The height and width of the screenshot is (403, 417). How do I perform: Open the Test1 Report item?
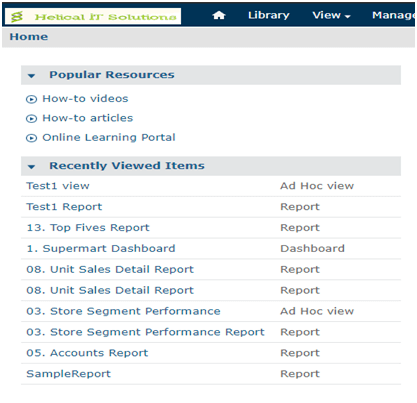(64, 207)
